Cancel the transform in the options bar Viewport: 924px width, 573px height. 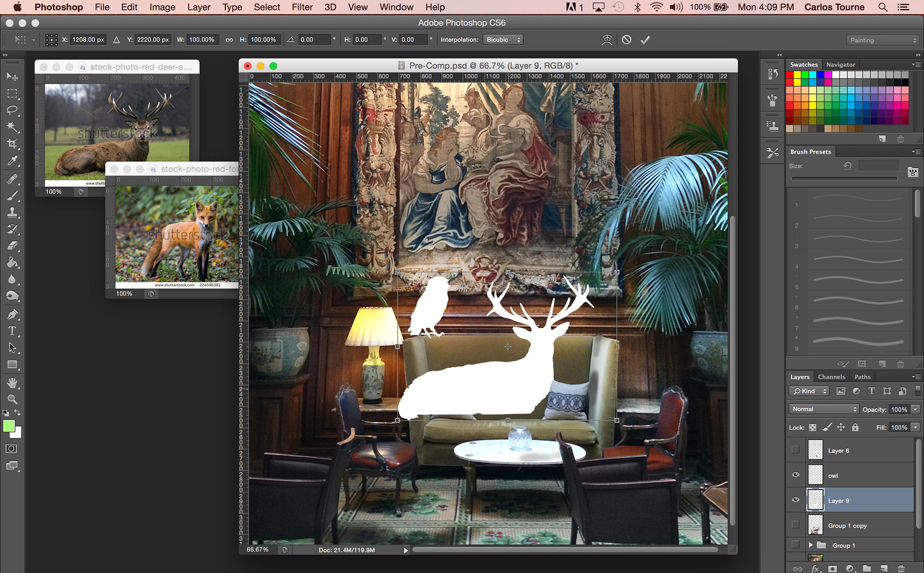pos(626,40)
